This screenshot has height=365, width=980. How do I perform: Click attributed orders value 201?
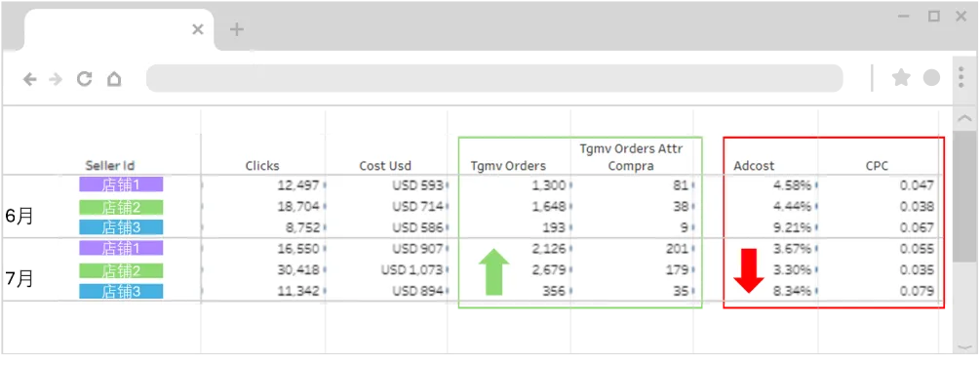click(x=678, y=249)
